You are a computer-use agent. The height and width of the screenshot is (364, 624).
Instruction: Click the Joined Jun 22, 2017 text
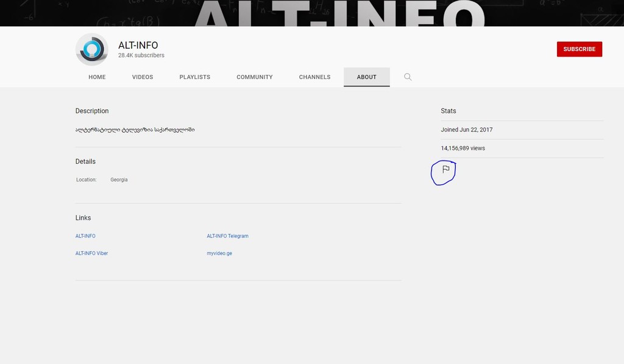coord(466,130)
